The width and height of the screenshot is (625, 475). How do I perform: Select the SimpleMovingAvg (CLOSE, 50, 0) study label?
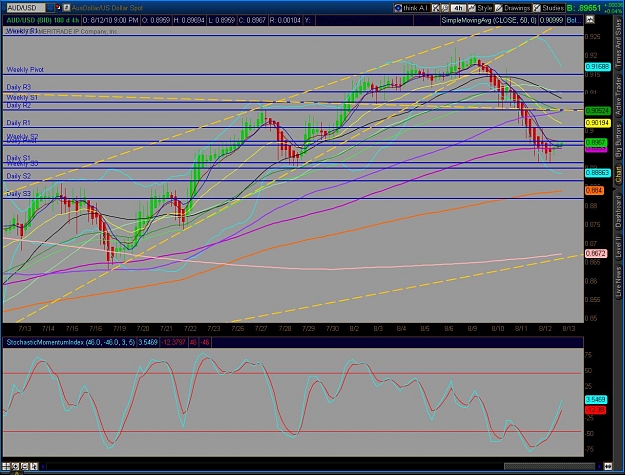(x=489, y=20)
